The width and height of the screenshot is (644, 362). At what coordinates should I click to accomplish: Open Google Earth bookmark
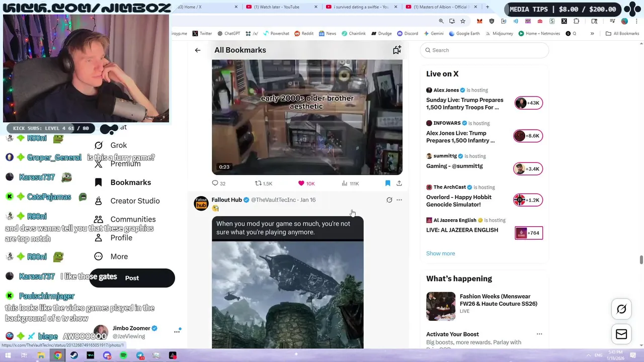tap(464, 34)
